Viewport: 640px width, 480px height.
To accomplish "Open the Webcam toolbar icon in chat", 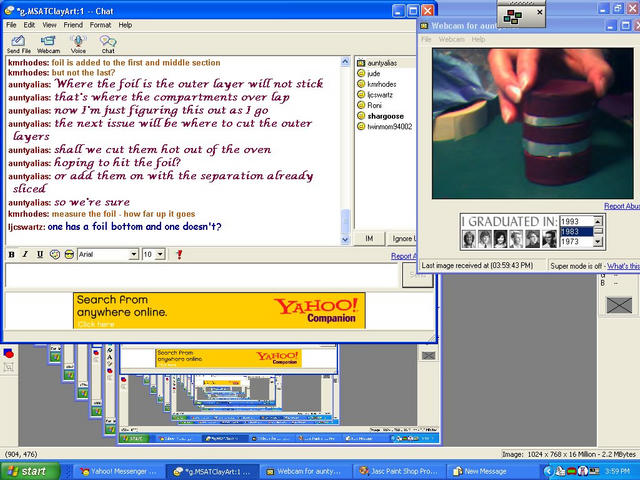I will point(48,44).
